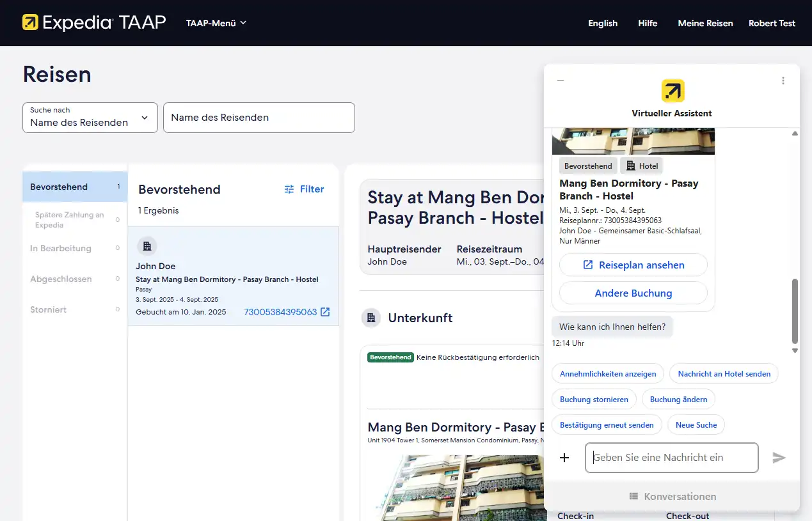Viewport: 812px width, 521px height.
Task: Switch to the Abgeschlossen tab
Action: (76, 279)
